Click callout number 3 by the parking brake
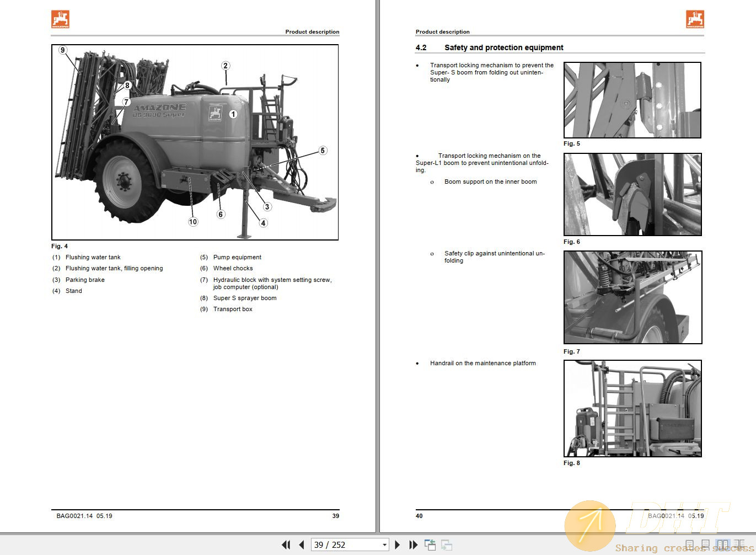 [x=267, y=207]
